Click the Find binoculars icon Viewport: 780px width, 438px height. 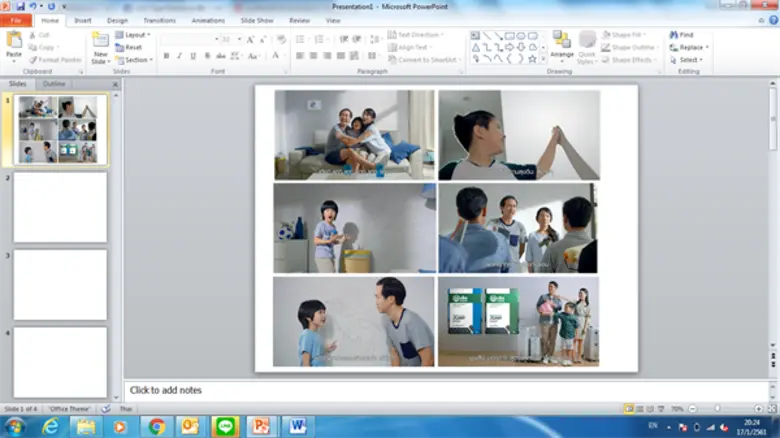coord(675,35)
